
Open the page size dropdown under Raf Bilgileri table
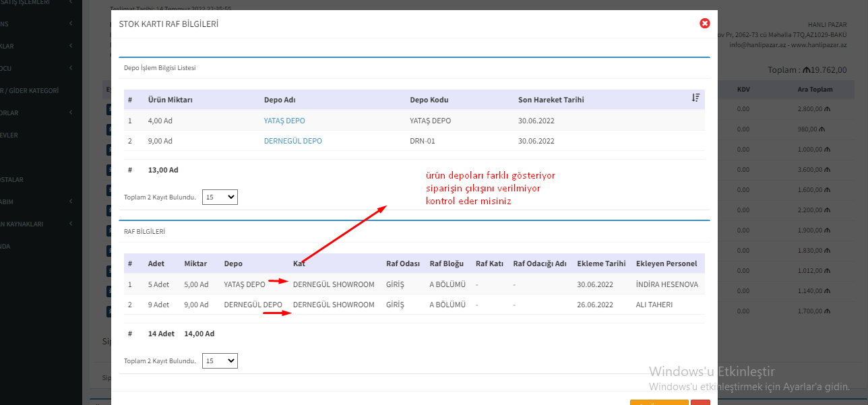click(x=220, y=361)
